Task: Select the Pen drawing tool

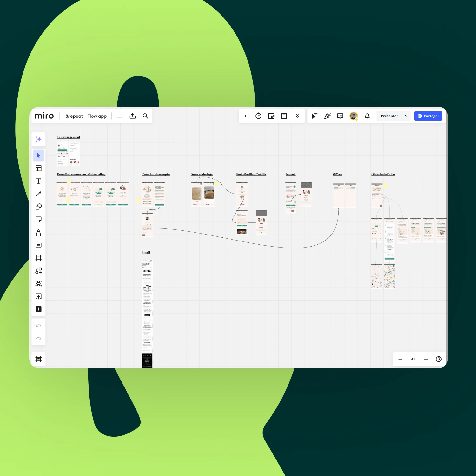Action: [x=38, y=232]
